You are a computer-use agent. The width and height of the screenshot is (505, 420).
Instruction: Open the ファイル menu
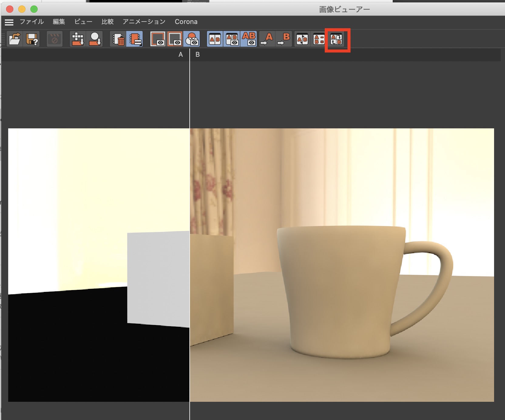(x=32, y=22)
